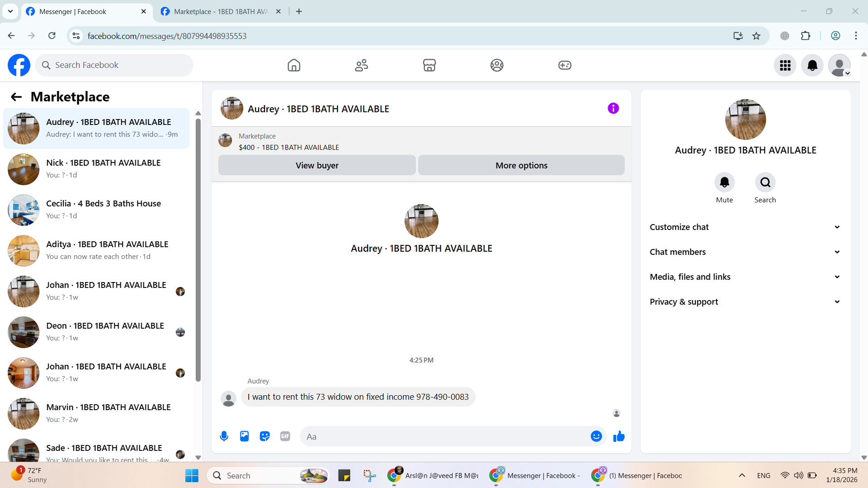Show hidden system tray icons
The image size is (868, 488).
(x=742, y=475)
